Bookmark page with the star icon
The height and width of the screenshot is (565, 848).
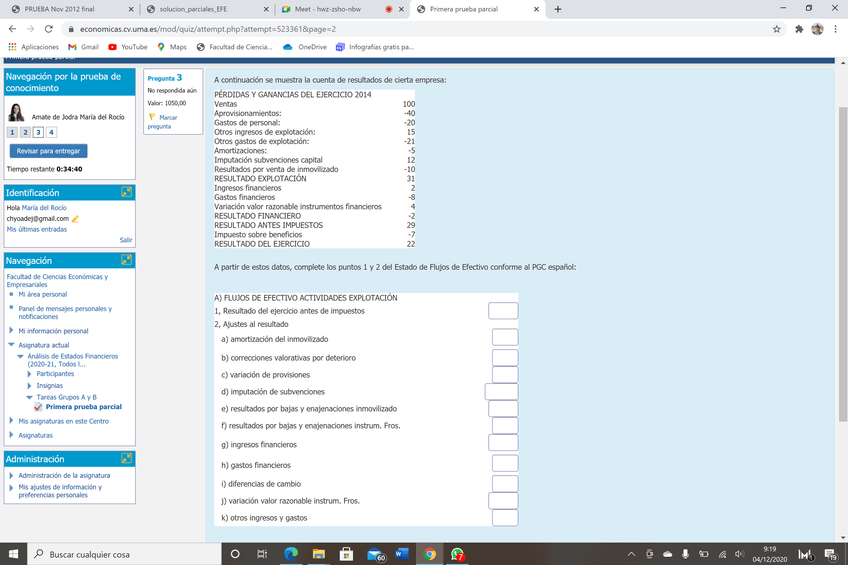point(777,29)
